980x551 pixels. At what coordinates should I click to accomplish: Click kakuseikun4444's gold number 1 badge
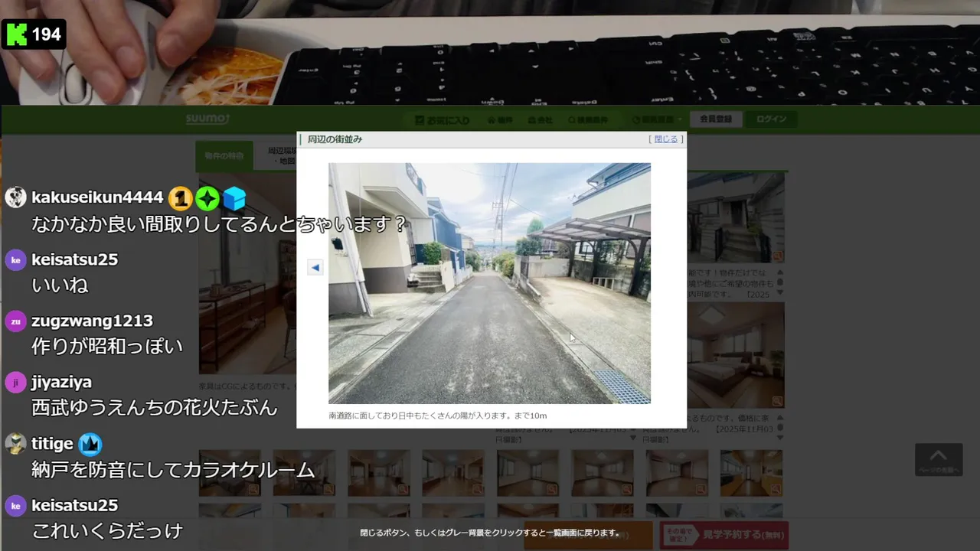[180, 199]
